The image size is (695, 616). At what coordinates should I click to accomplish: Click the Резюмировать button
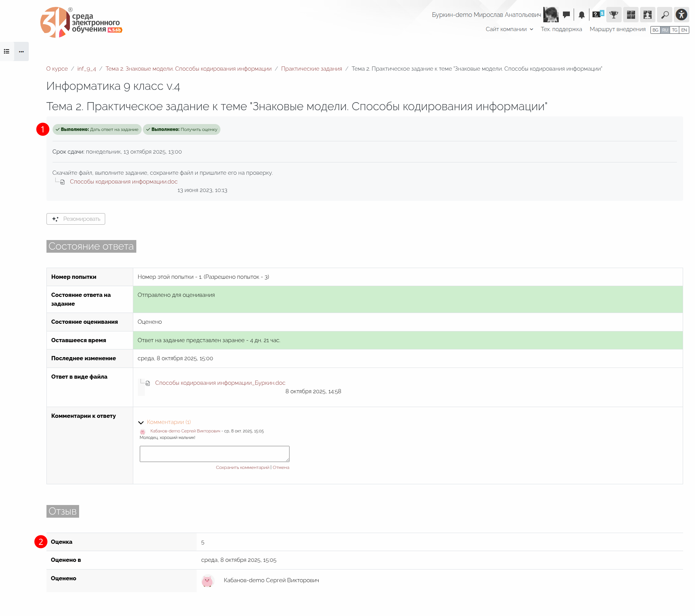pos(76,219)
